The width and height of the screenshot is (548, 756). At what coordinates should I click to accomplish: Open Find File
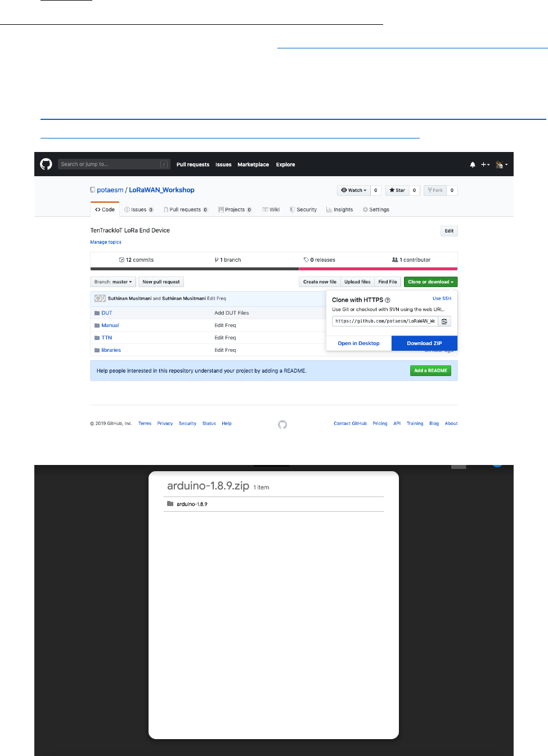pyautogui.click(x=388, y=282)
